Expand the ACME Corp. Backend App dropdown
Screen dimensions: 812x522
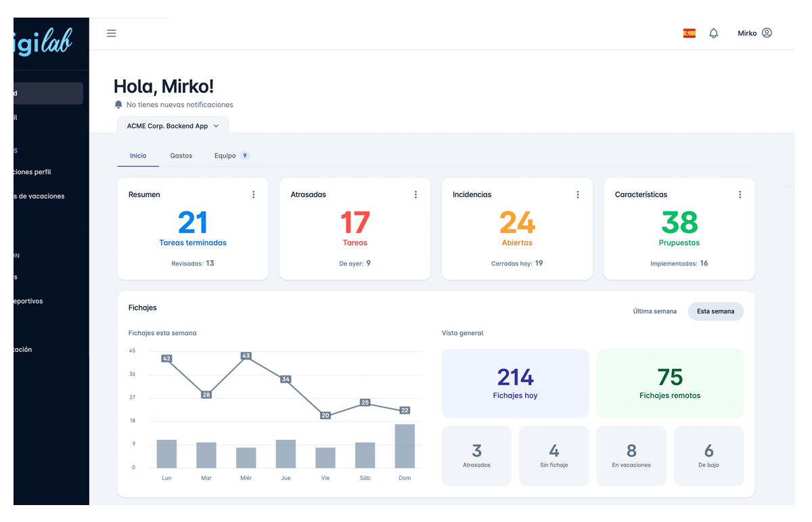coord(173,126)
